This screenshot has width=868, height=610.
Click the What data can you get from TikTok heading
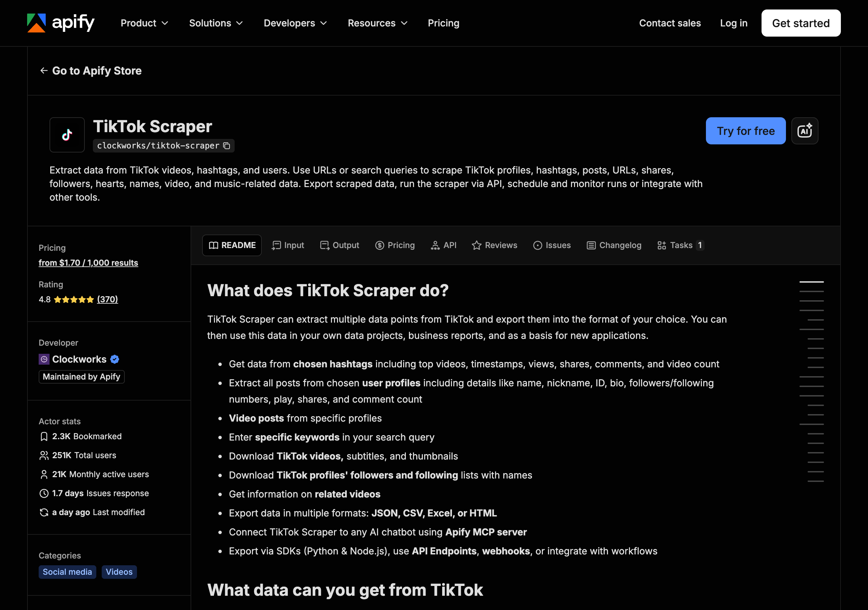(x=345, y=590)
